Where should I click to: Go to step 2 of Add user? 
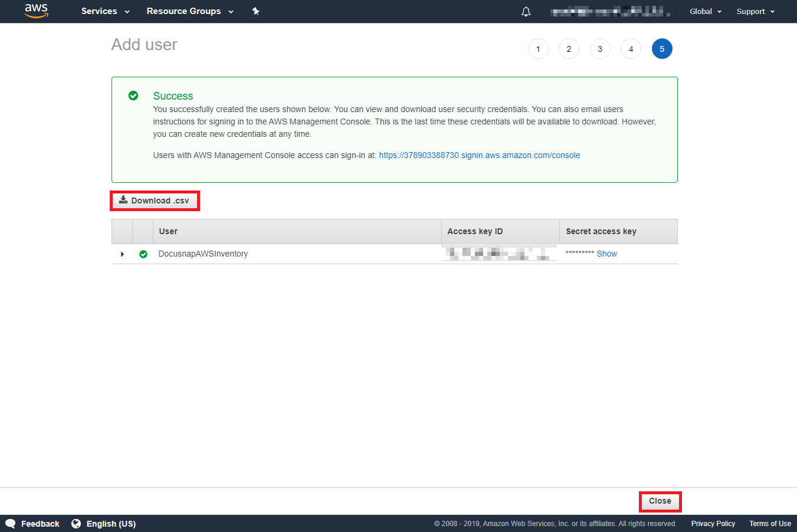(x=569, y=49)
